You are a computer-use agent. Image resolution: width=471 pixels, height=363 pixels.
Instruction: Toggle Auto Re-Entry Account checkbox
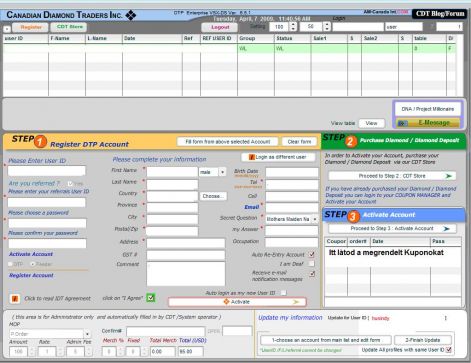(x=312, y=254)
